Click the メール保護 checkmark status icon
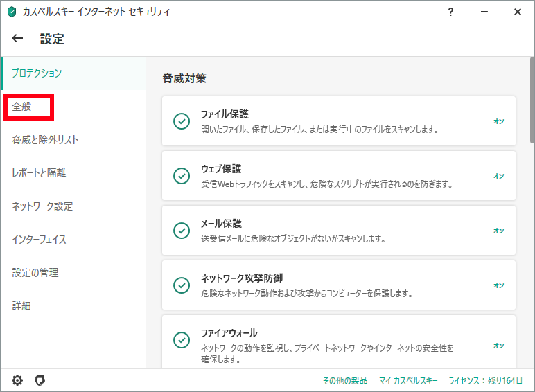The width and height of the screenshot is (535, 392). (x=182, y=231)
